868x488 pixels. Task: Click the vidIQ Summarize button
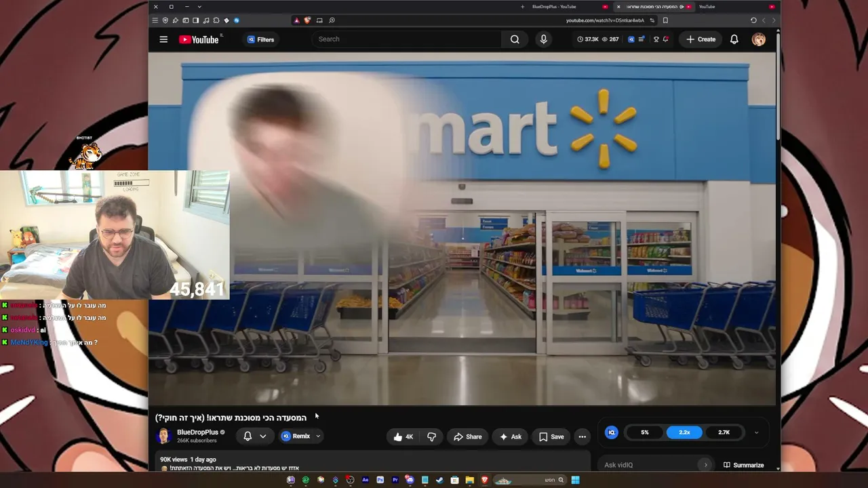[x=744, y=465]
